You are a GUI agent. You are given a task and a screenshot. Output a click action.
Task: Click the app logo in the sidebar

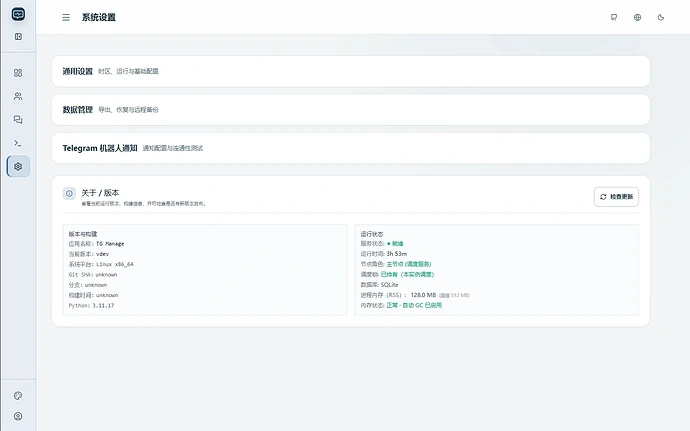coord(18,14)
